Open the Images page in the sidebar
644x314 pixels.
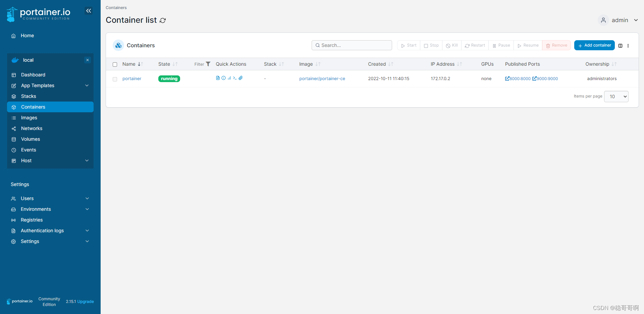click(29, 118)
